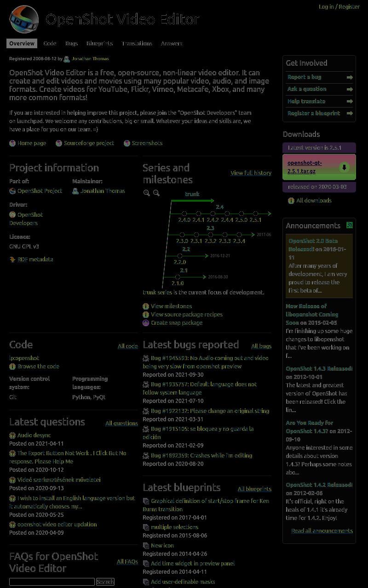The image size is (368, 588).
Task: Open View full history link
Action: point(251,173)
